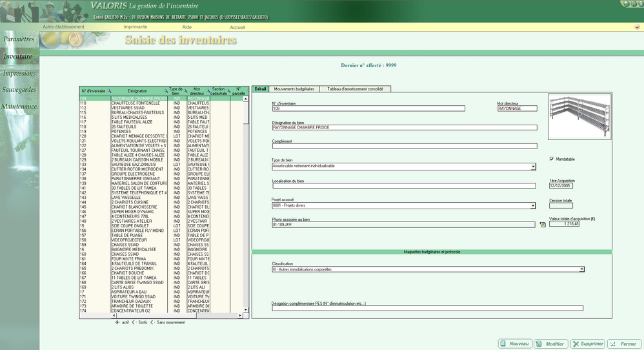
Task: Click search icon beside N° d'inventaire column
Action: [110, 91]
